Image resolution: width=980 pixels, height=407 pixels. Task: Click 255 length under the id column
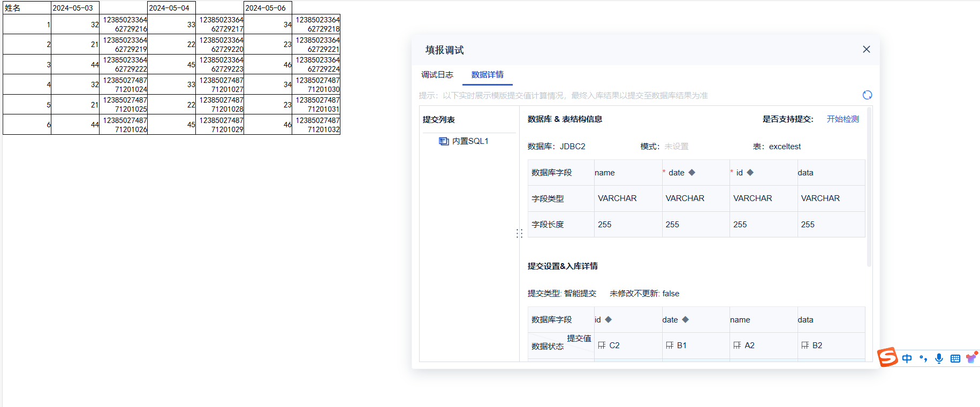(740, 225)
